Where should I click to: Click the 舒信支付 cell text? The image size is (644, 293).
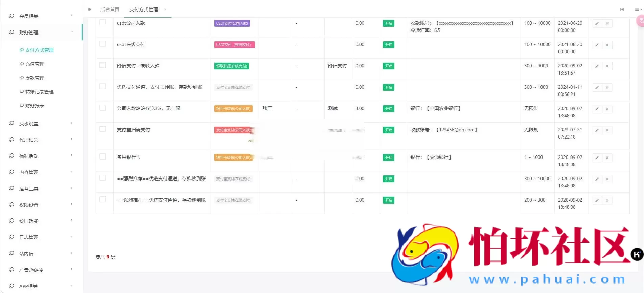[x=337, y=66]
